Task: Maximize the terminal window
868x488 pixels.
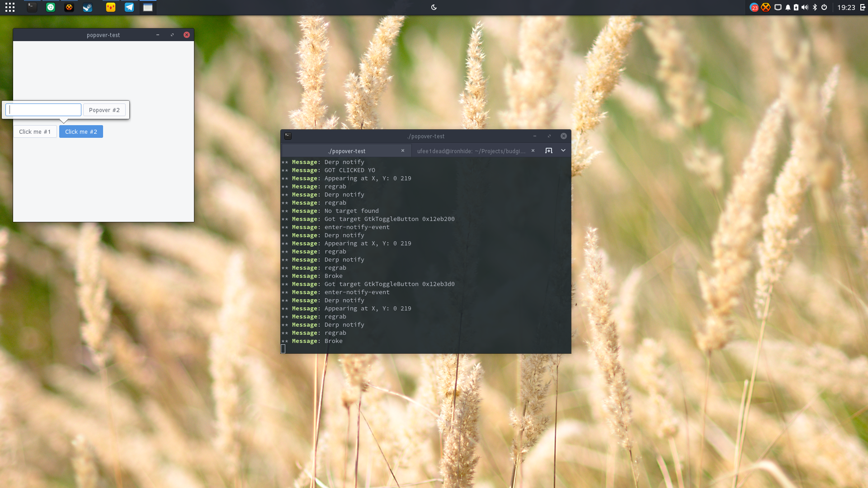Action: click(549, 136)
